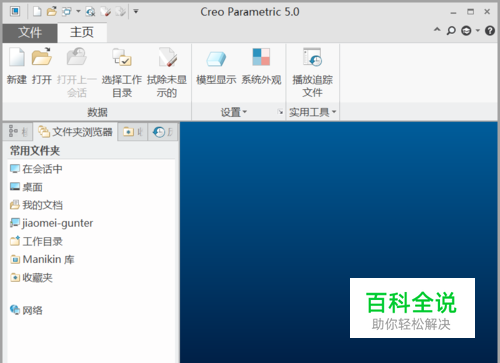This screenshot has width=500, height=363.
Task: Click 打开上一会话 in the ribbon
Action: 77,72
